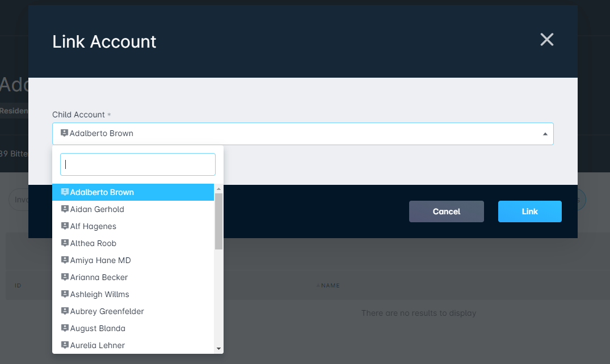The height and width of the screenshot is (364, 610).
Task: Click the account icon beside Amiya Hane MD
Action: click(x=64, y=260)
